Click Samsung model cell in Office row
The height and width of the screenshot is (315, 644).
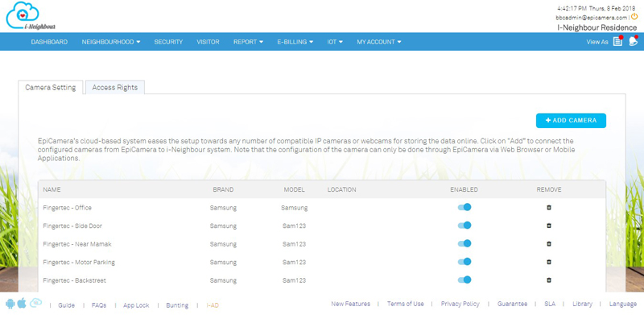click(294, 208)
